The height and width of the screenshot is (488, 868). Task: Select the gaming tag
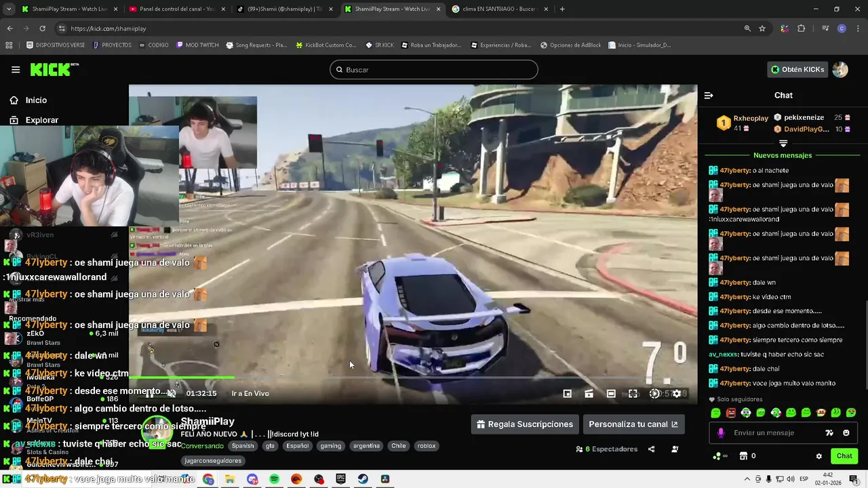(331, 446)
